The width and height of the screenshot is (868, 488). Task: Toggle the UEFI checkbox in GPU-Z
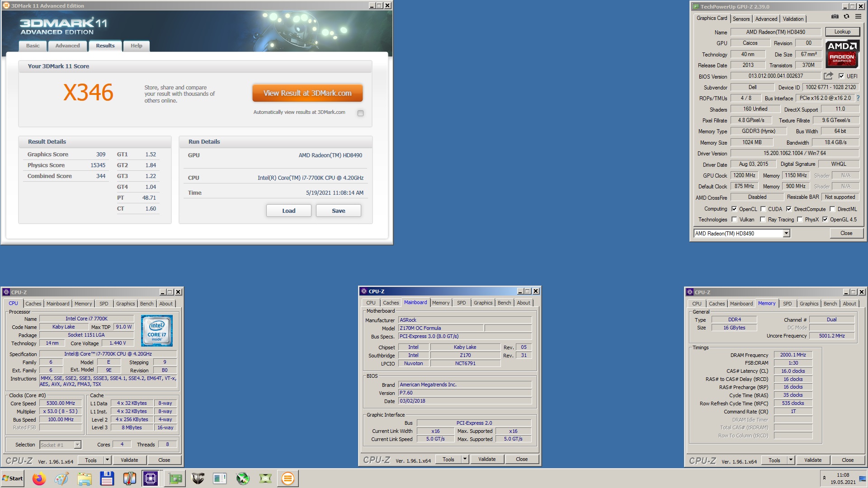pos(841,76)
